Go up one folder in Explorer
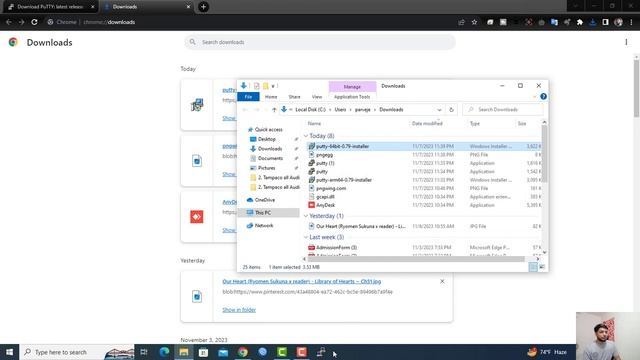 (x=274, y=109)
